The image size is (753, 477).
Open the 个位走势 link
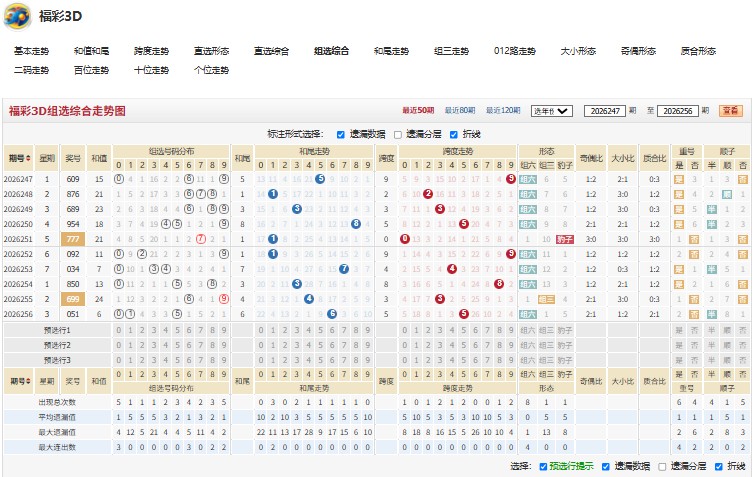pyautogui.click(x=211, y=70)
